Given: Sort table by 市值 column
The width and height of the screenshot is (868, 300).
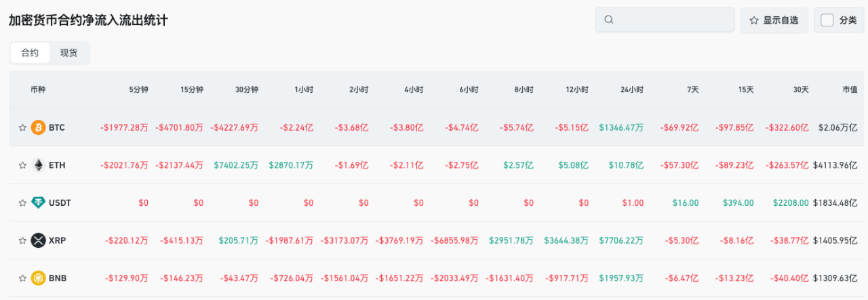Looking at the screenshot, I should (x=850, y=89).
